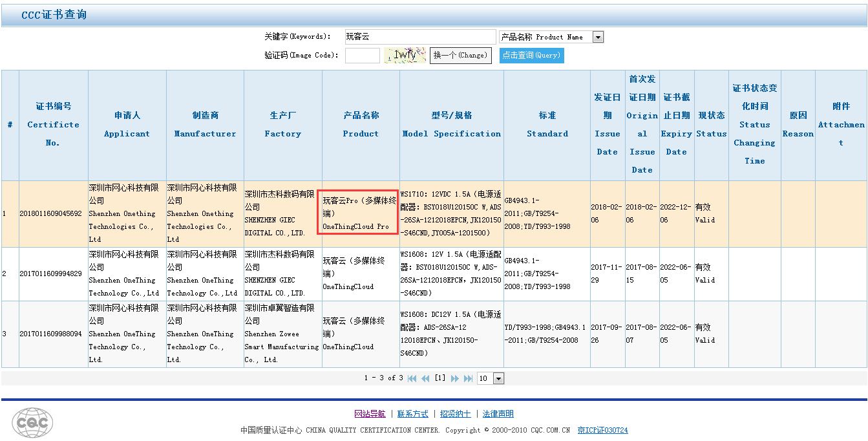Click the CCC证书查询 page title
The height and width of the screenshot is (441, 868).
[54, 15]
